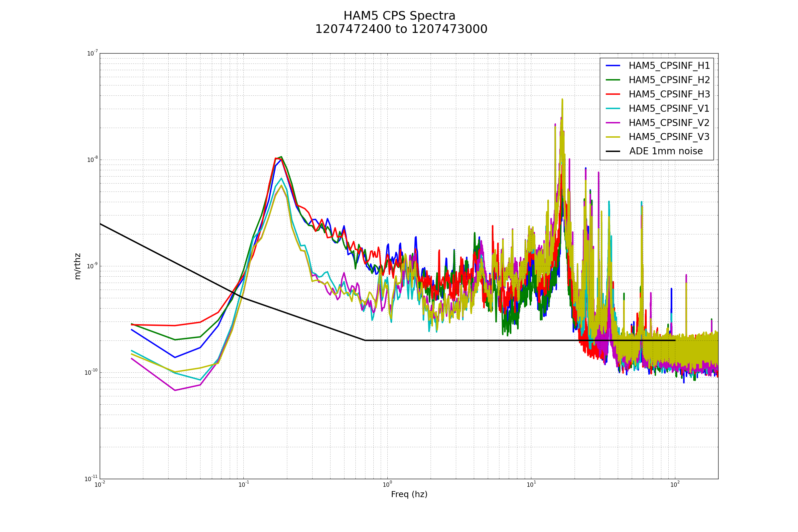Select the HAM5_CPSINF_H1 legend label text
The image size is (798, 532).
coord(669,66)
